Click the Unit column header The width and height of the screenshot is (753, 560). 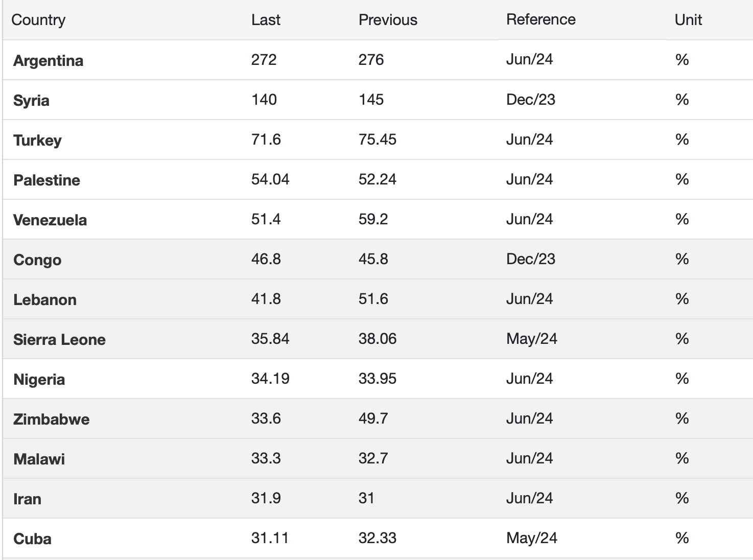point(688,20)
